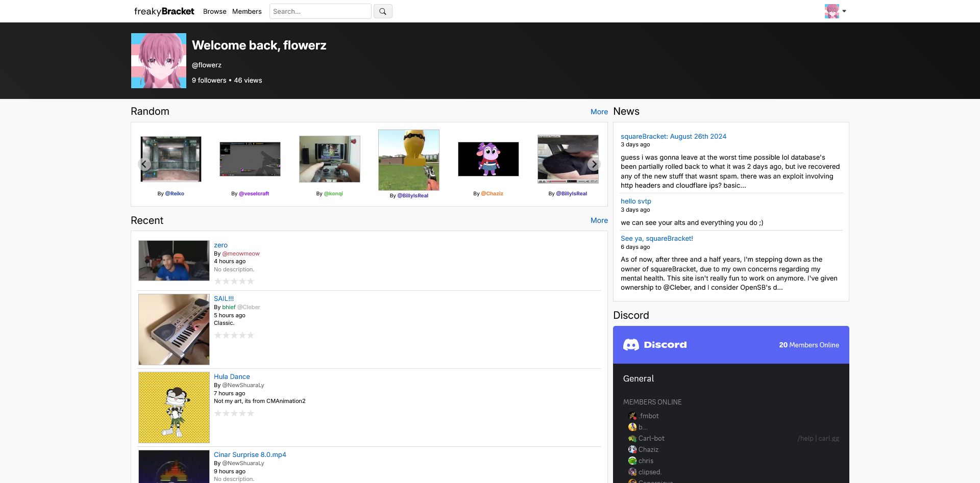This screenshot has width=980, height=483.
Task: Open the 'zero' video title
Action: pos(220,245)
